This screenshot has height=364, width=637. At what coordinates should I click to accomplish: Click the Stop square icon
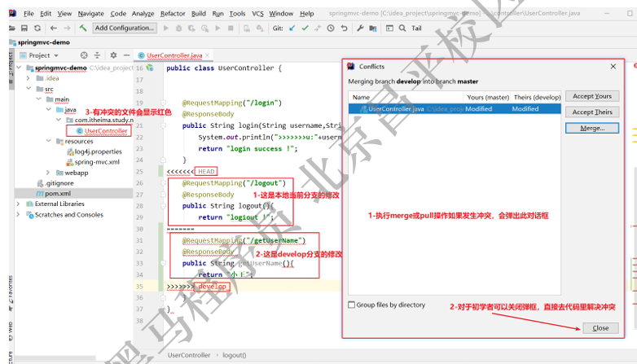231,28
